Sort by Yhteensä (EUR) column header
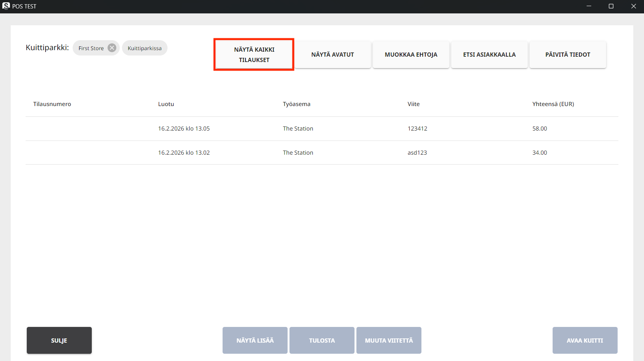Image resolution: width=644 pixels, height=361 pixels. pos(553,104)
